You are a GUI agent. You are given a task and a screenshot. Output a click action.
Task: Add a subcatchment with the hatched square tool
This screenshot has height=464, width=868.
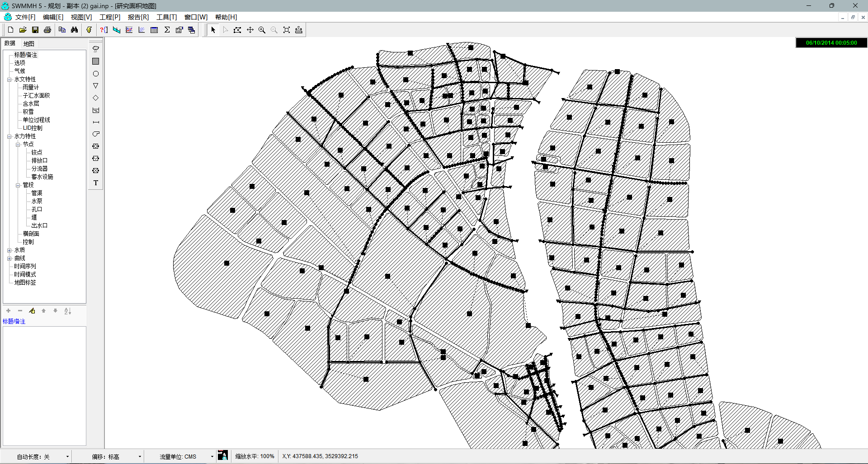point(96,61)
